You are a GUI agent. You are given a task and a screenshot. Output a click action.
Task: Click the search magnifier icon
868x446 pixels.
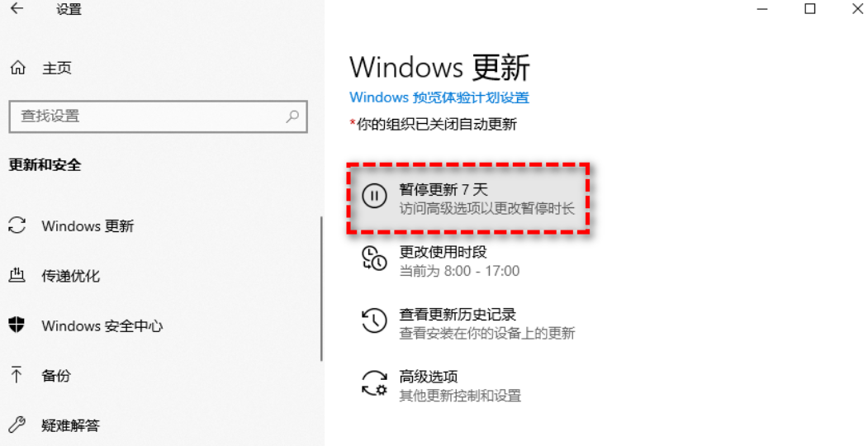pyautogui.click(x=292, y=116)
